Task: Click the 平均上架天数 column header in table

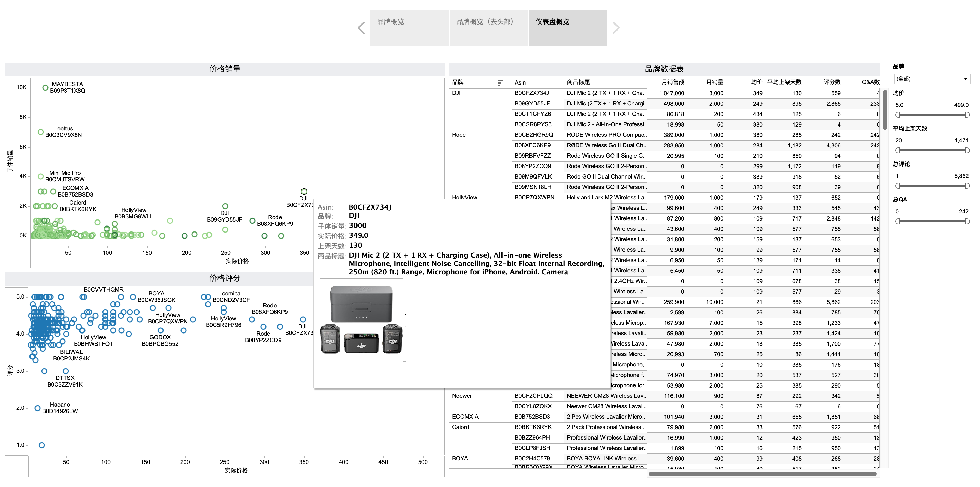Action: pos(784,82)
